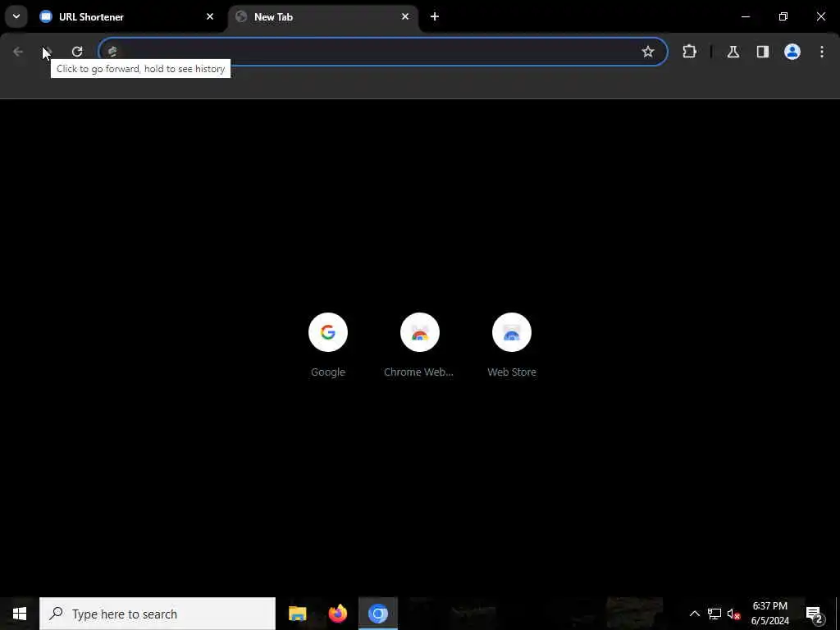This screenshot has width=840, height=630.
Task: Open the clock and date flyout
Action: [769, 614]
